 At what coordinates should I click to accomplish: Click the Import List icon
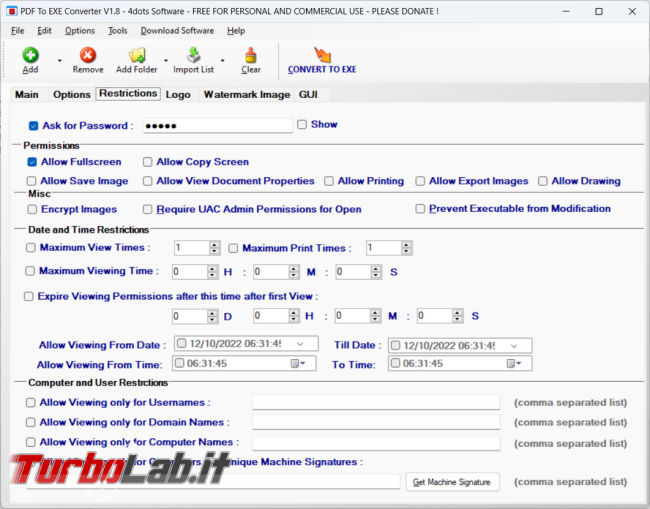point(194,55)
